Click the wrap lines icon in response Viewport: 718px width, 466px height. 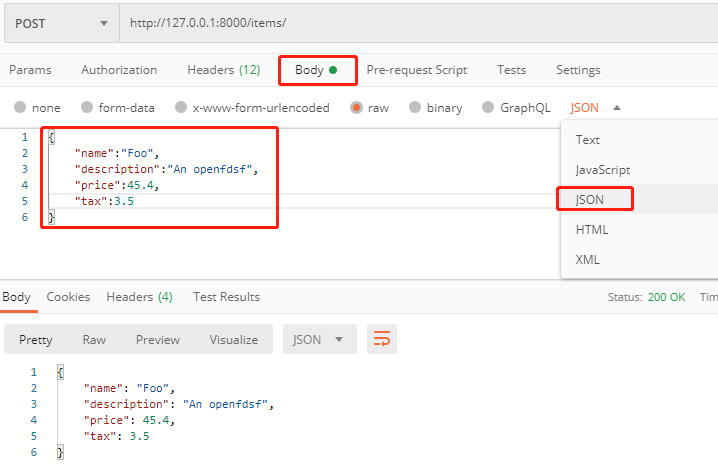(382, 340)
